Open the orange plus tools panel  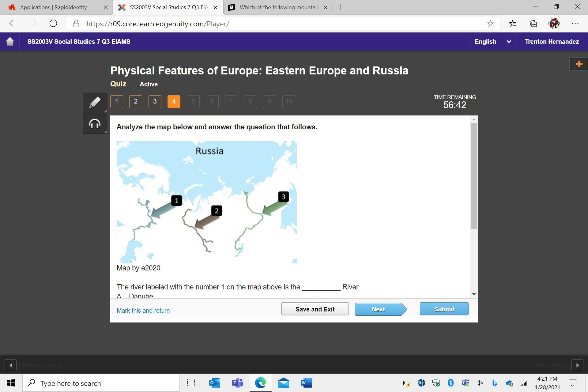point(579,64)
